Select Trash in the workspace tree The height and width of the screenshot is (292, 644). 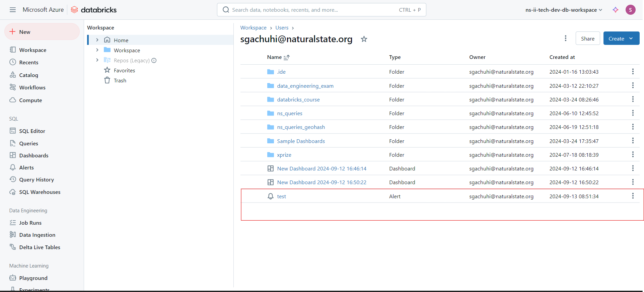coord(120,80)
